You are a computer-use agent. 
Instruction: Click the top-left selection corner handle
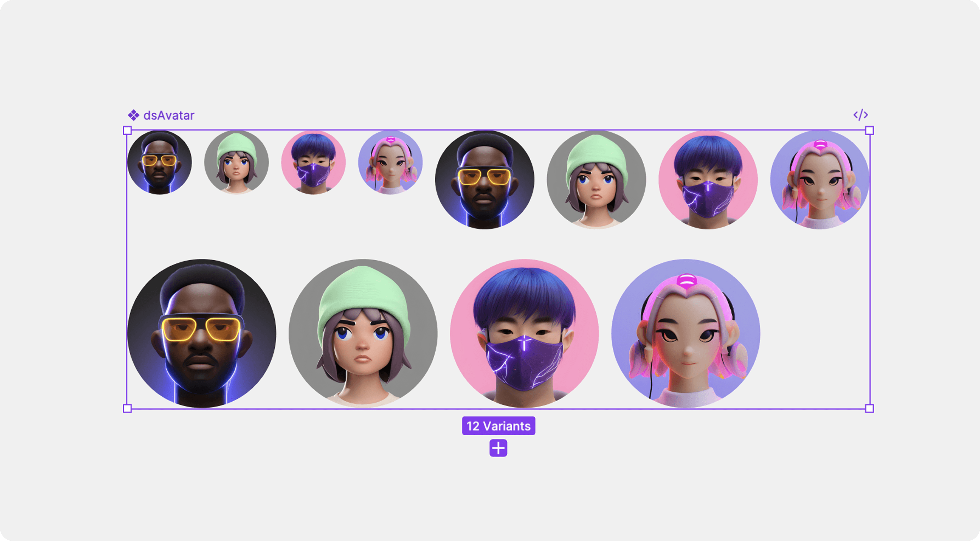click(x=128, y=131)
